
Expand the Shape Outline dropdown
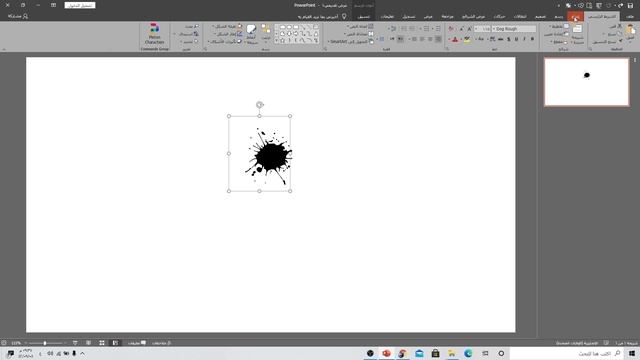pos(229,34)
